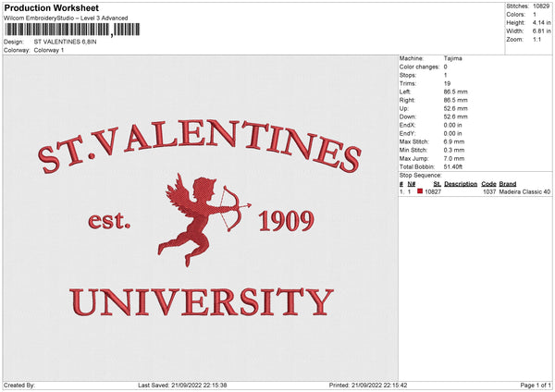Click the stitch count 10827 in stop sequence

433,191
